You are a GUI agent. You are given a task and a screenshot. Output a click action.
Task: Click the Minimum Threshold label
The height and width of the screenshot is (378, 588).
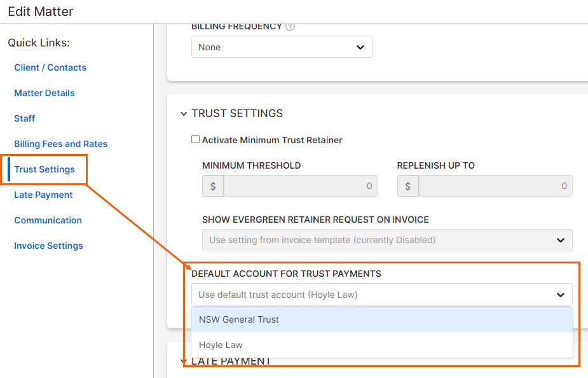pos(251,165)
